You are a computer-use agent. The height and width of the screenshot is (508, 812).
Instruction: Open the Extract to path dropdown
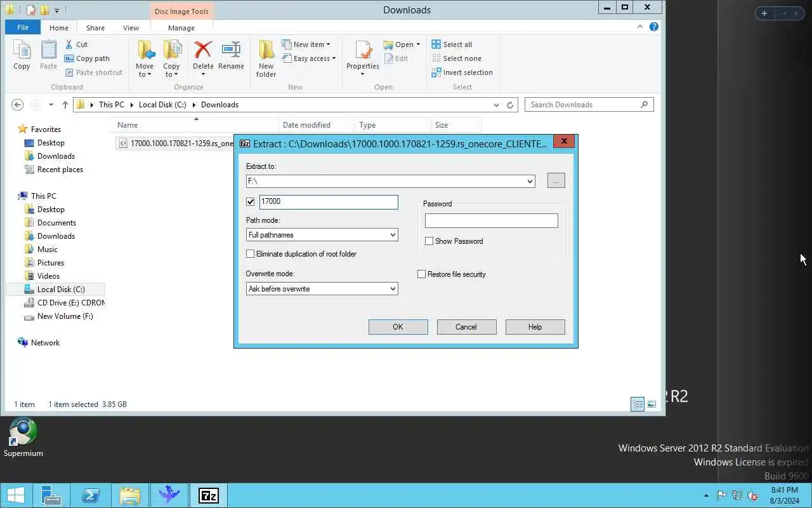(x=530, y=182)
